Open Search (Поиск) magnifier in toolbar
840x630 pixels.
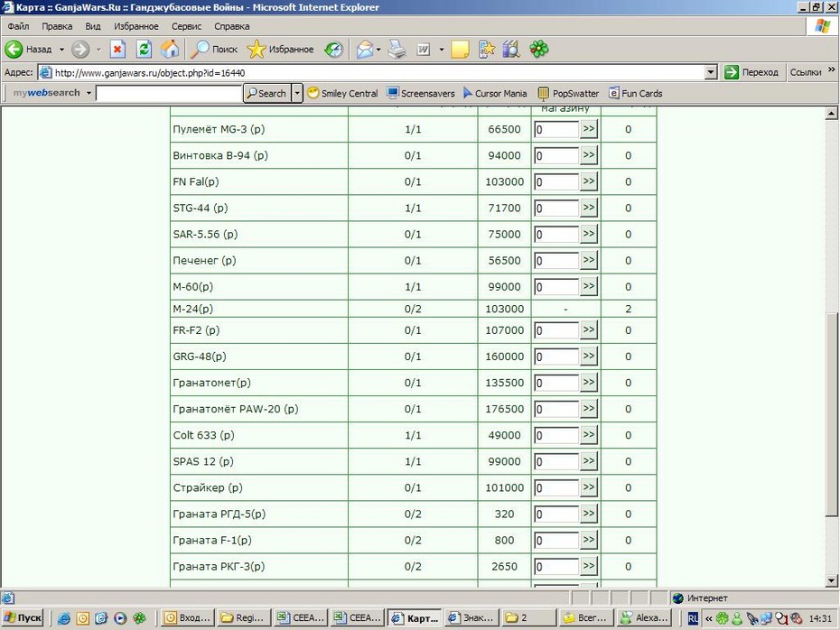(214, 50)
